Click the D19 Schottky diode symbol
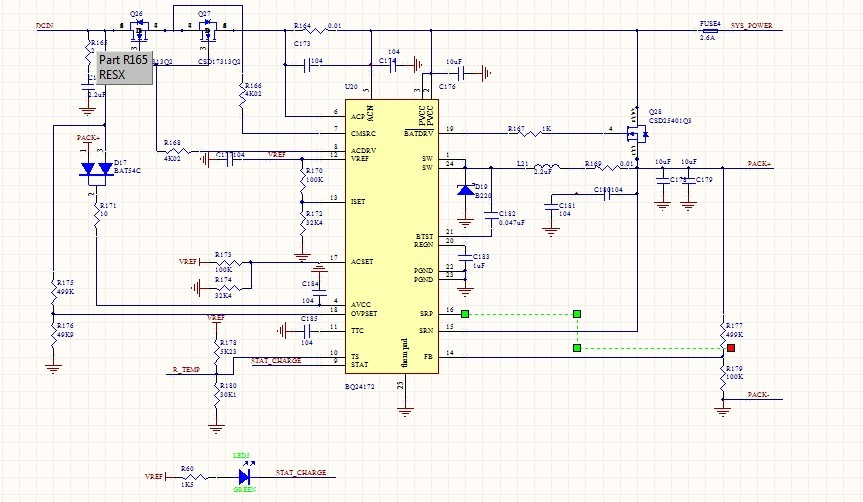This screenshot has height=502, width=863. point(466,190)
